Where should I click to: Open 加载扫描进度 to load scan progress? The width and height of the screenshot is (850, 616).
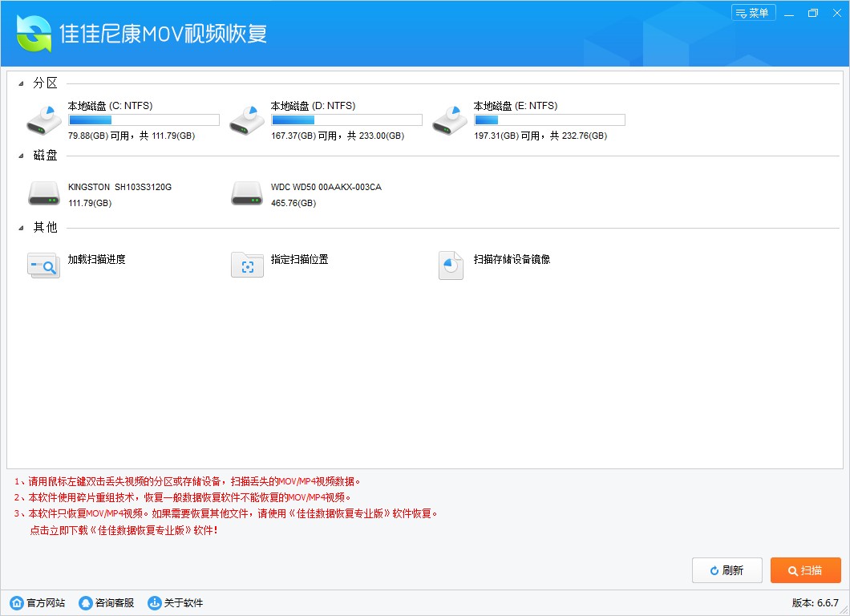43,265
